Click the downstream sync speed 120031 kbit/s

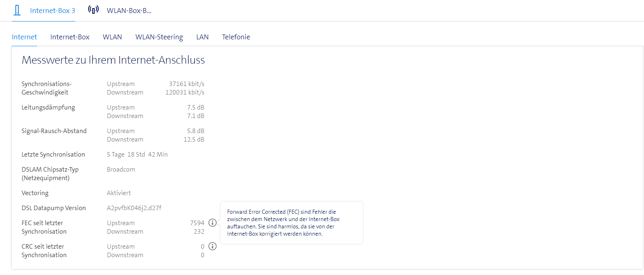(x=185, y=92)
